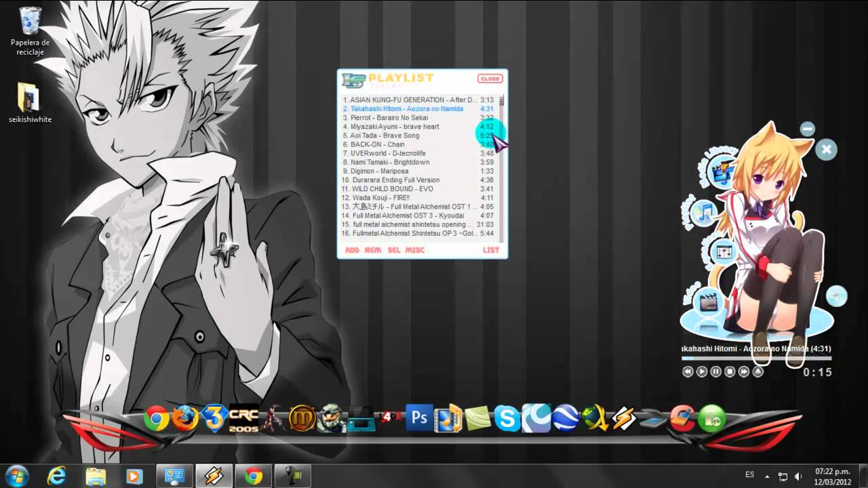Launch CRC 2005 from the dock
The width and height of the screenshot is (868, 488).
pyautogui.click(x=243, y=419)
